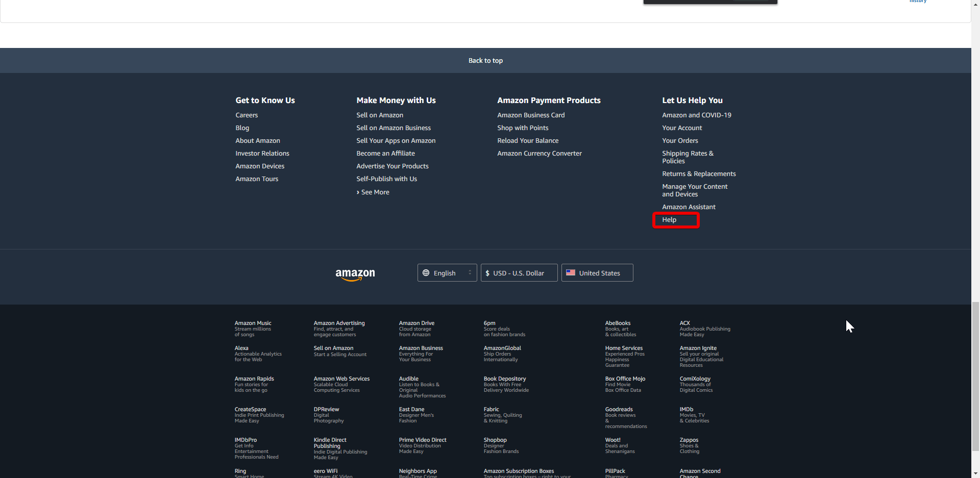Image resolution: width=980 pixels, height=478 pixels.
Task: Open Amazon Music in footer grid
Action: (253, 329)
